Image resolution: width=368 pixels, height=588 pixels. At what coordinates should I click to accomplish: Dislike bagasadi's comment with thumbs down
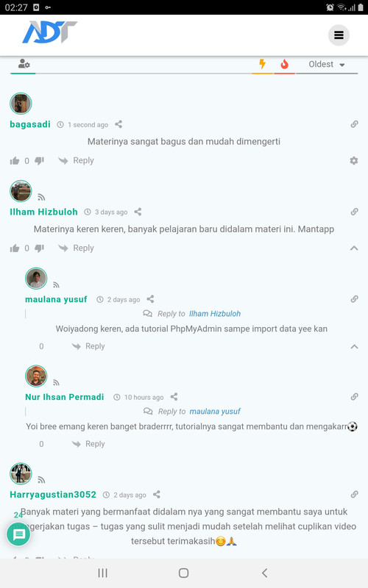coord(40,161)
